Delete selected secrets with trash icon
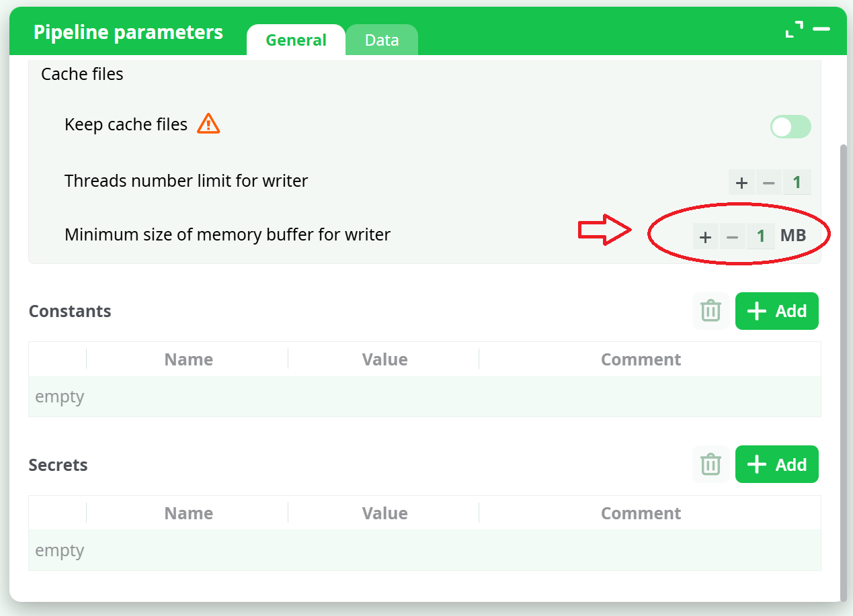 click(710, 464)
